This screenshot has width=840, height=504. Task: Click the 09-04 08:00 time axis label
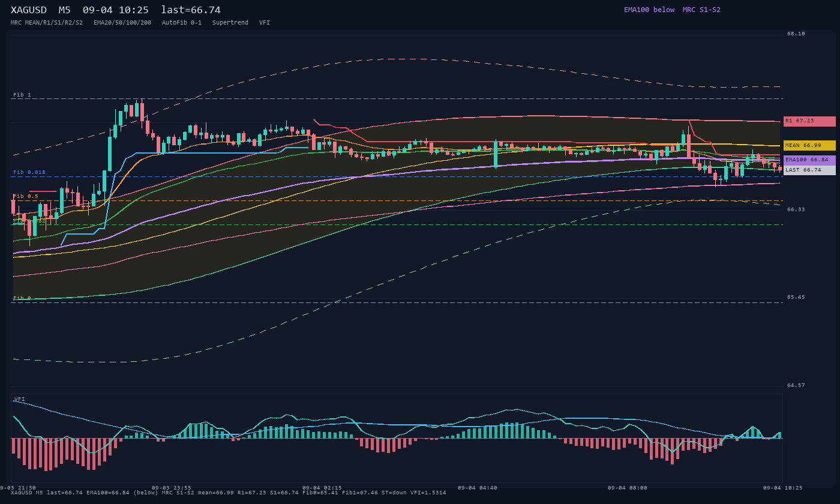coord(628,488)
